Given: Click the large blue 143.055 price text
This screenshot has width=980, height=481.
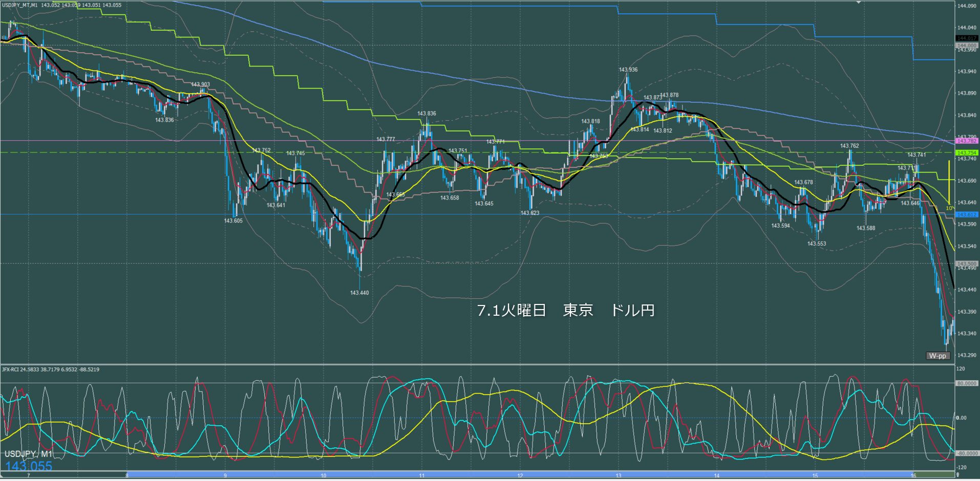Looking at the screenshot, I should 29,466.
